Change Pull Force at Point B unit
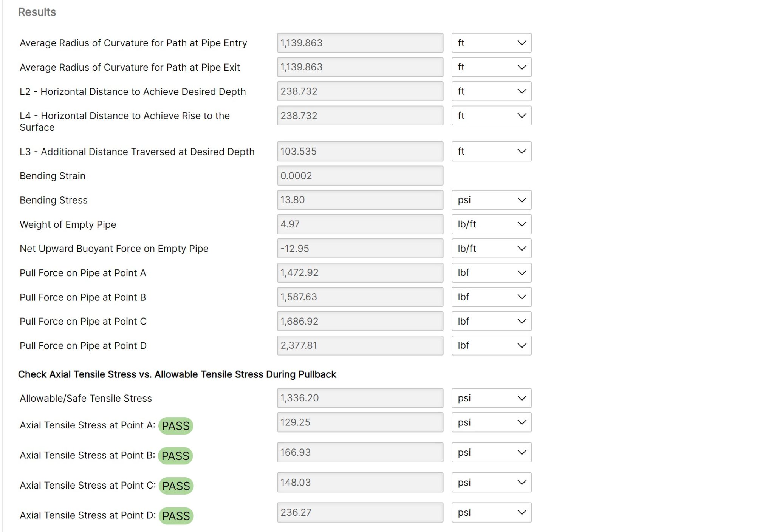The width and height of the screenshot is (774, 532). coord(491,297)
